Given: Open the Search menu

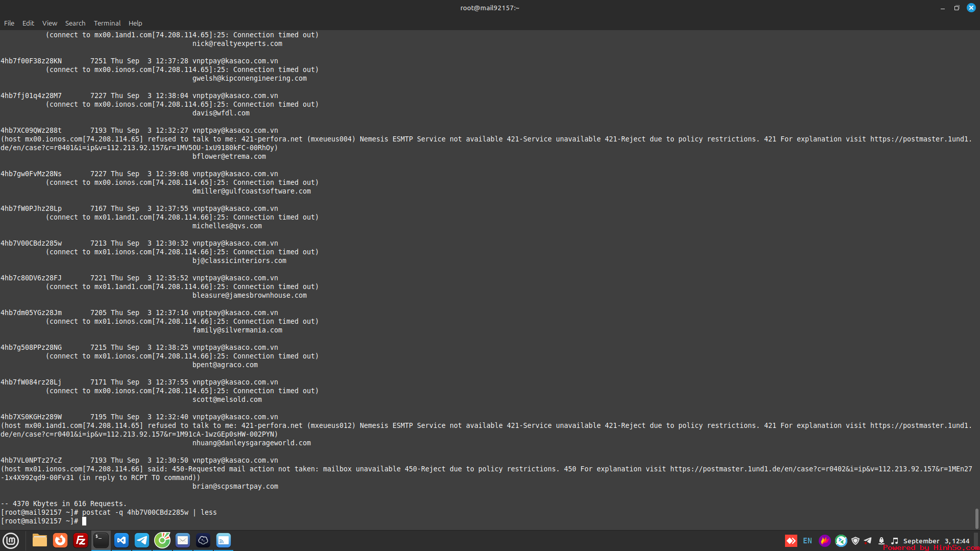Looking at the screenshot, I should (75, 23).
